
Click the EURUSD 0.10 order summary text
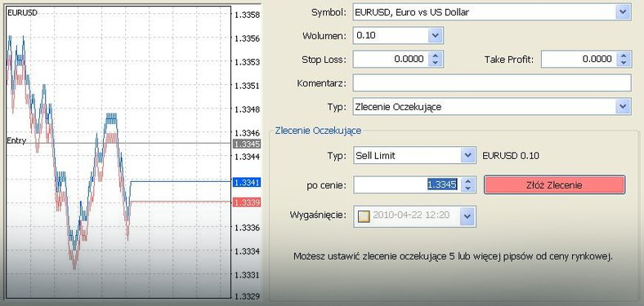[x=511, y=156]
